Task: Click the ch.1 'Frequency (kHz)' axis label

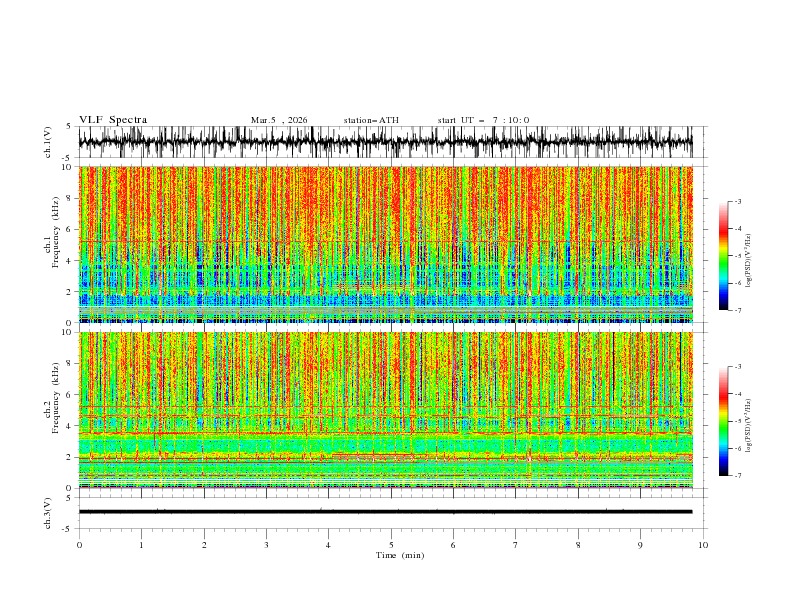Action: 57,233
